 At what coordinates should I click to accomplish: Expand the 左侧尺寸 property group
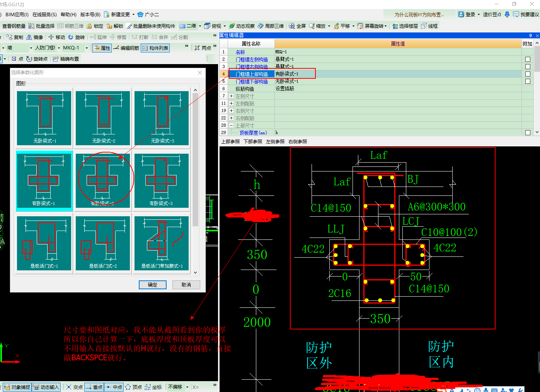(x=231, y=96)
